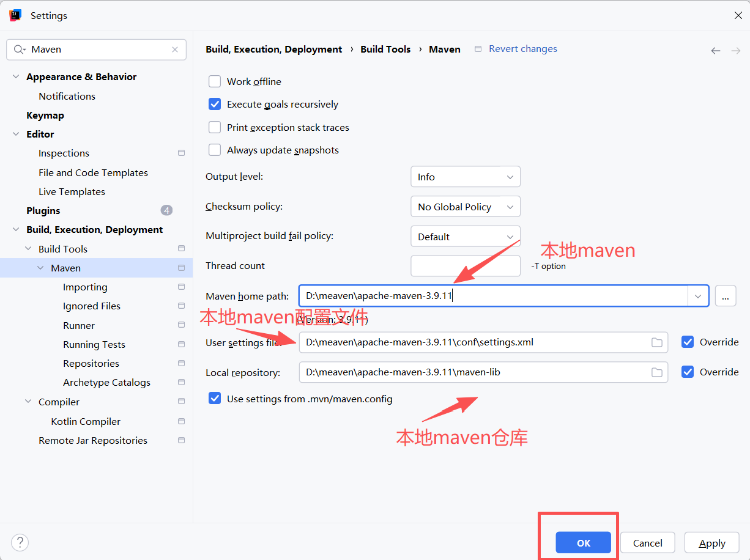Select Notifications in the settings tree
Screen dimensions: 750x560
coord(67,96)
